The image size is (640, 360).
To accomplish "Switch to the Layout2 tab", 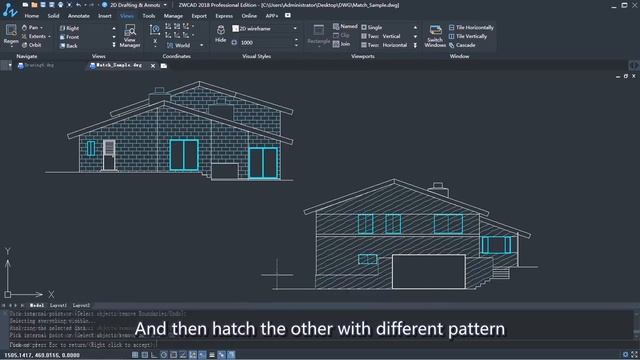I will pyautogui.click(x=81, y=305).
